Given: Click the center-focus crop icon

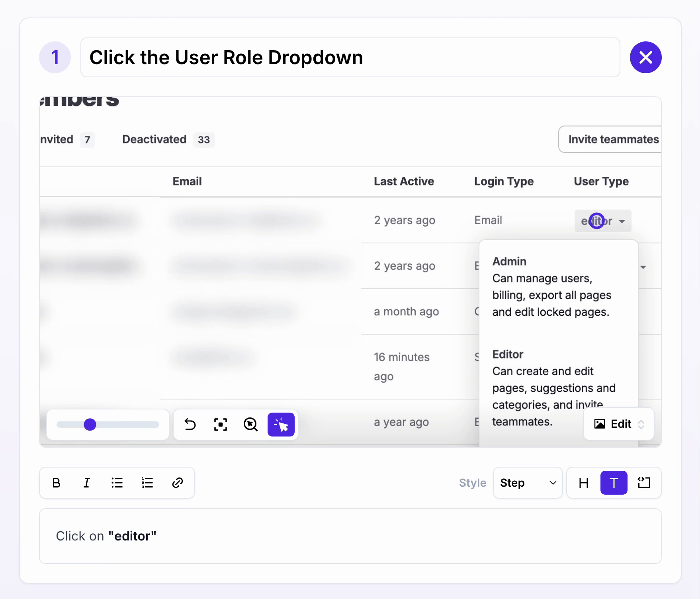Looking at the screenshot, I should (x=220, y=425).
